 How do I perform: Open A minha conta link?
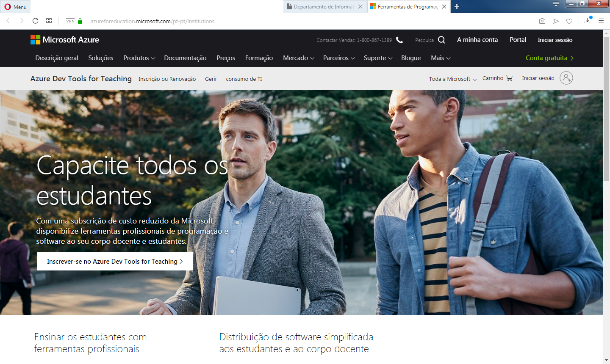pos(477,40)
